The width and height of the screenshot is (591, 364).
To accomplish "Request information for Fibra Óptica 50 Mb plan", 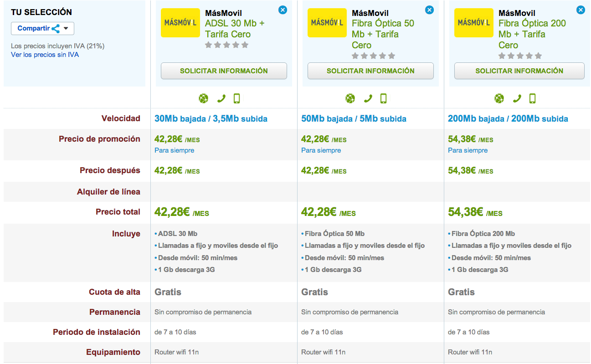I will [370, 71].
